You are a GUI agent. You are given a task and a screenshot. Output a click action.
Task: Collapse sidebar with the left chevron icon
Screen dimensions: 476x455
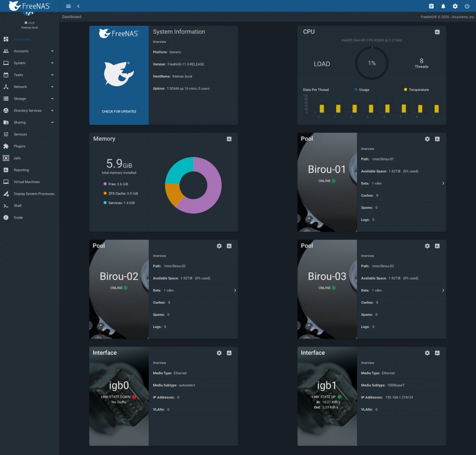tap(78, 6)
